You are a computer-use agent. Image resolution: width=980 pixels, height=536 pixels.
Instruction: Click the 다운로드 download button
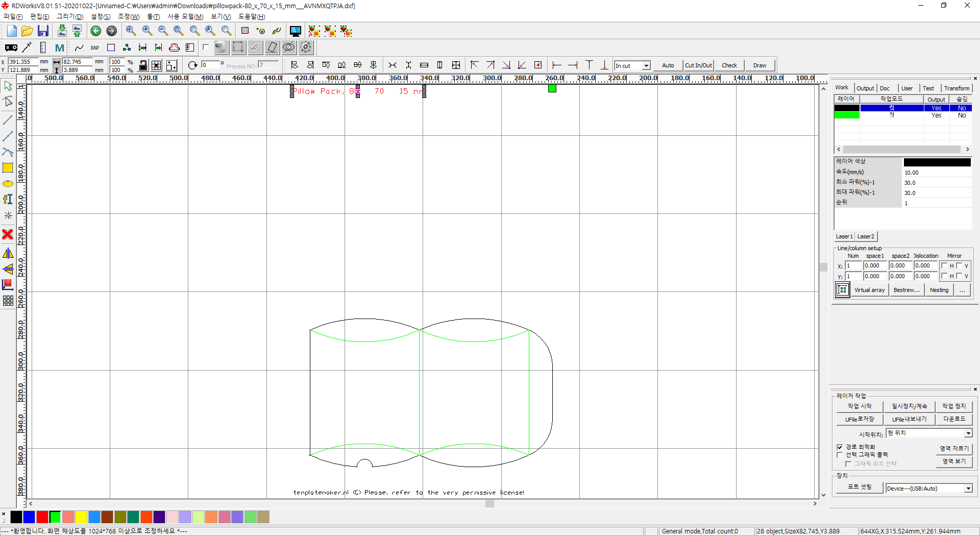click(x=954, y=419)
